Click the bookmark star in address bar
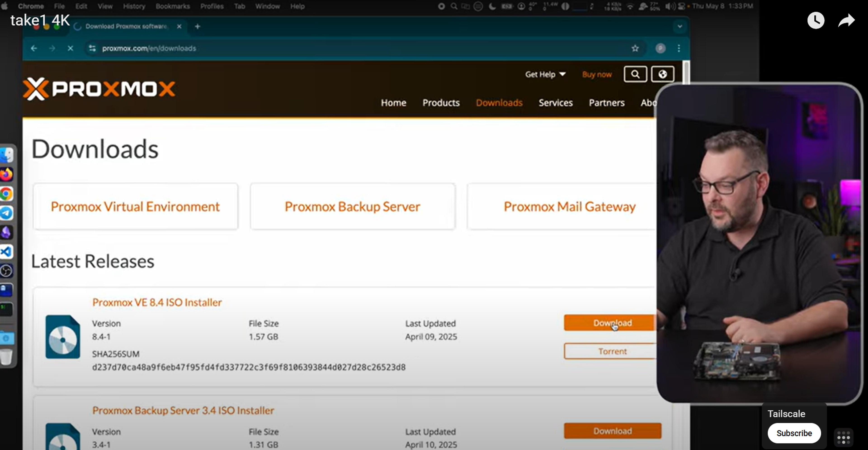The image size is (868, 450). coord(635,49)
